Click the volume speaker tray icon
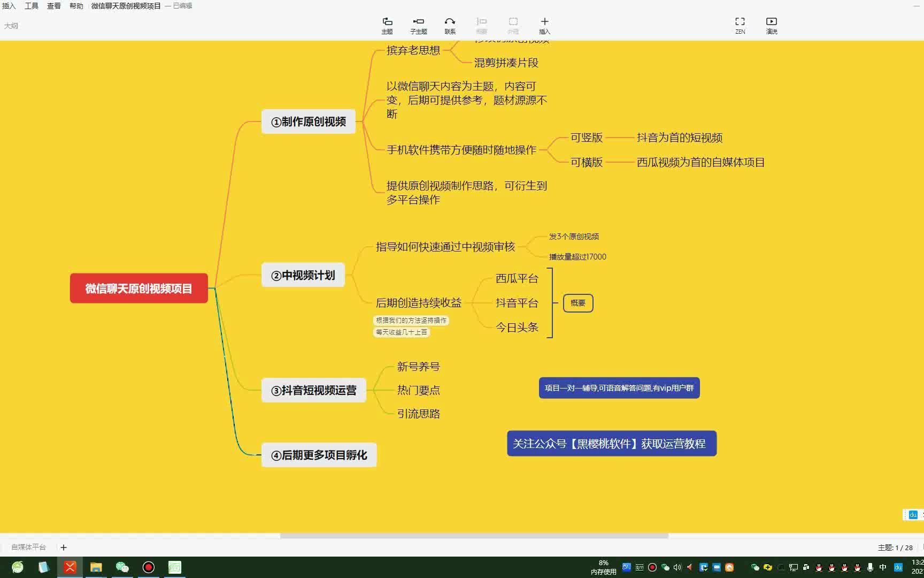The image size is (924, 578). pyautogui.click(x=677, y=567)
